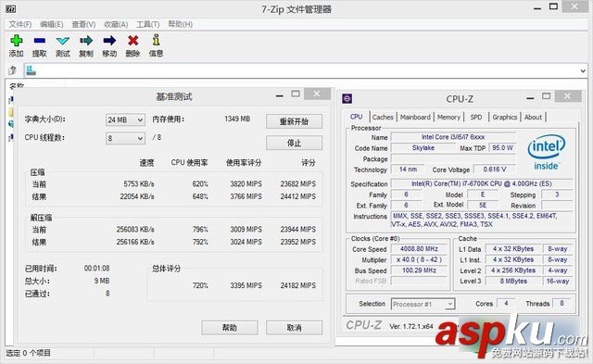
Task: Click the decompression result rating 23952 MIPS
Action: (x=297, y=242)
